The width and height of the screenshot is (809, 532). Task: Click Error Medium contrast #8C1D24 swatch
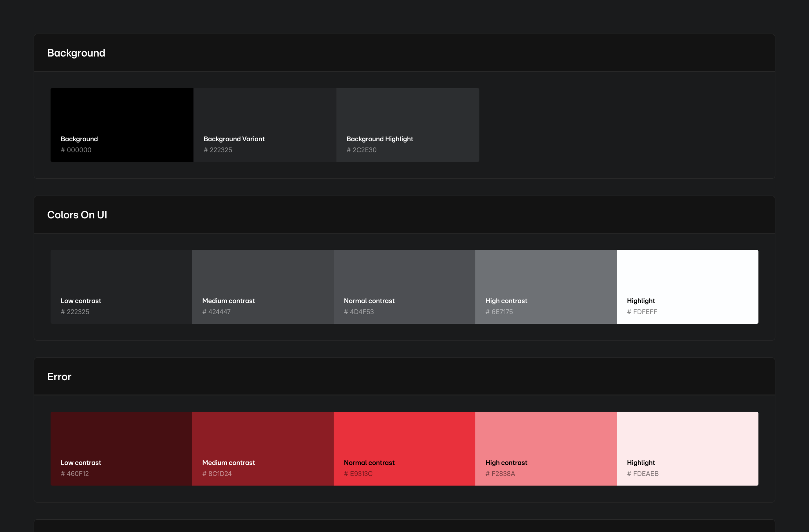[263, 448]
